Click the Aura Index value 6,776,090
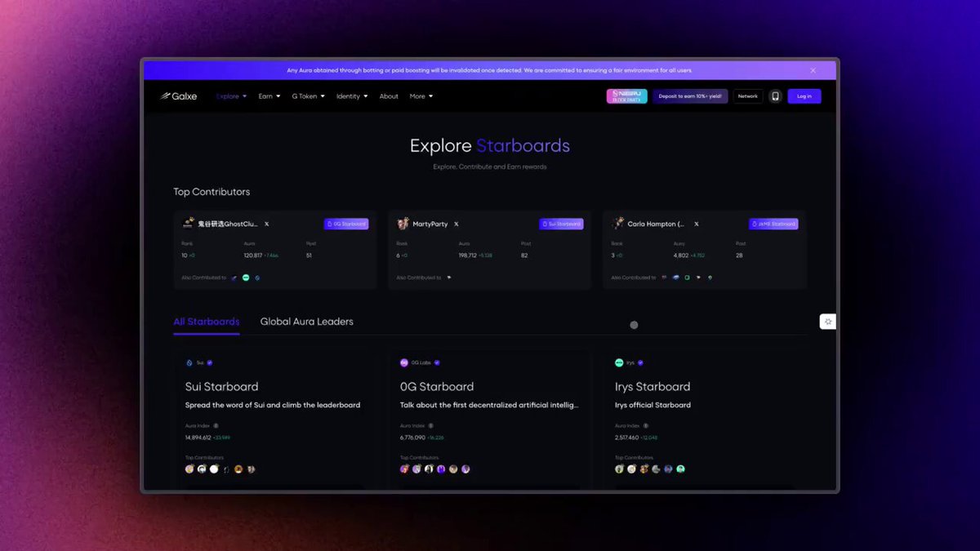Viewport: 980px width, 551px height. click(x=412, y=438)
